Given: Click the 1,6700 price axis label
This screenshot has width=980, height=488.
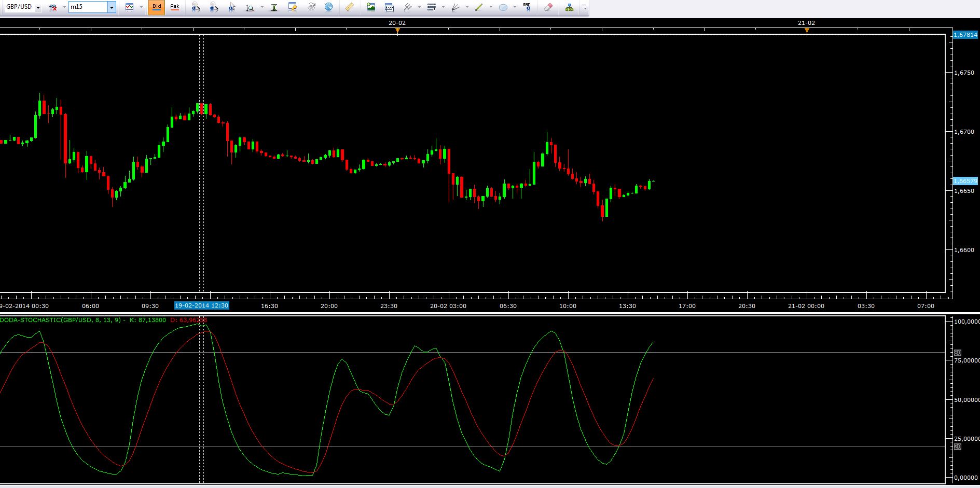Looking at the screenshot, I should click(964, 132).
